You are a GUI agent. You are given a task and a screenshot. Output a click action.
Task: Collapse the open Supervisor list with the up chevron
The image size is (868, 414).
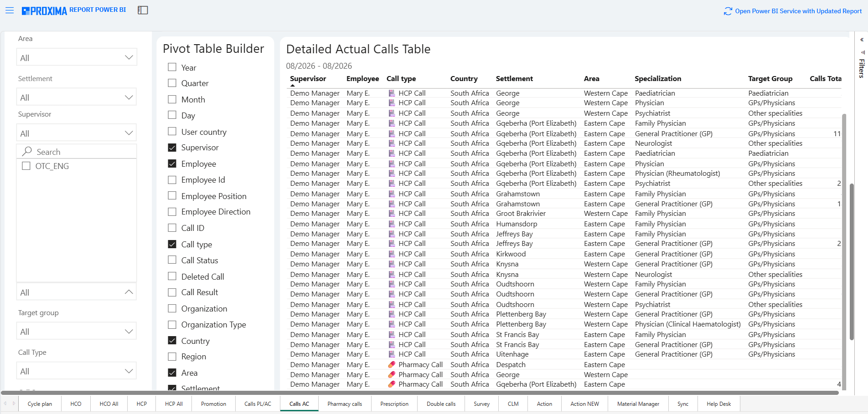(129, 292)
